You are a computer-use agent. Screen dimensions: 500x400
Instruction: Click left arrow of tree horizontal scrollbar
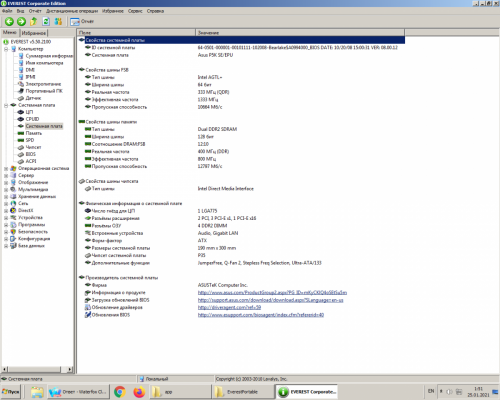4,369
